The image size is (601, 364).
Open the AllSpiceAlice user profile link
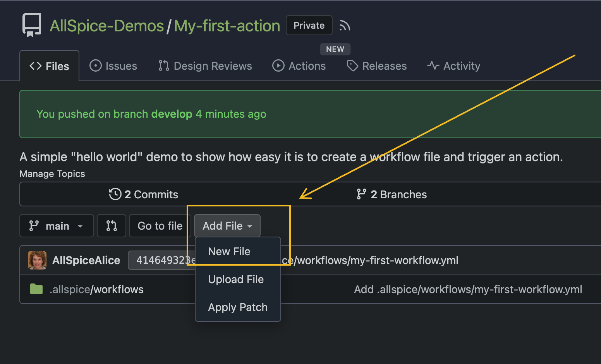click(86, 260)
